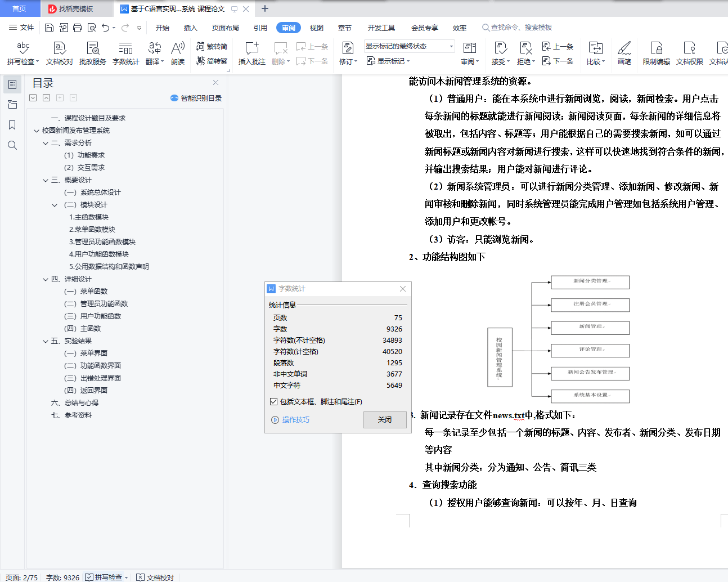Open the 拼写检查 spell check tool

(23, 53)
